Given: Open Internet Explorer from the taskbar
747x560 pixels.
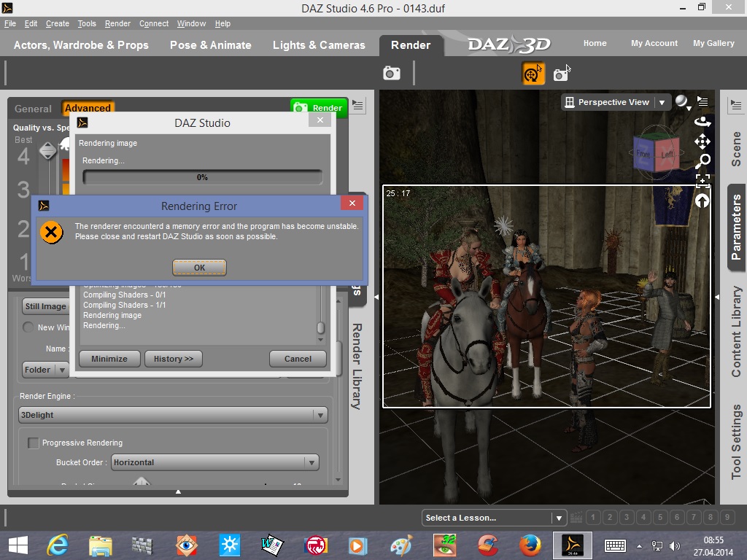Looking at the screenshot, I should [58, 545].
